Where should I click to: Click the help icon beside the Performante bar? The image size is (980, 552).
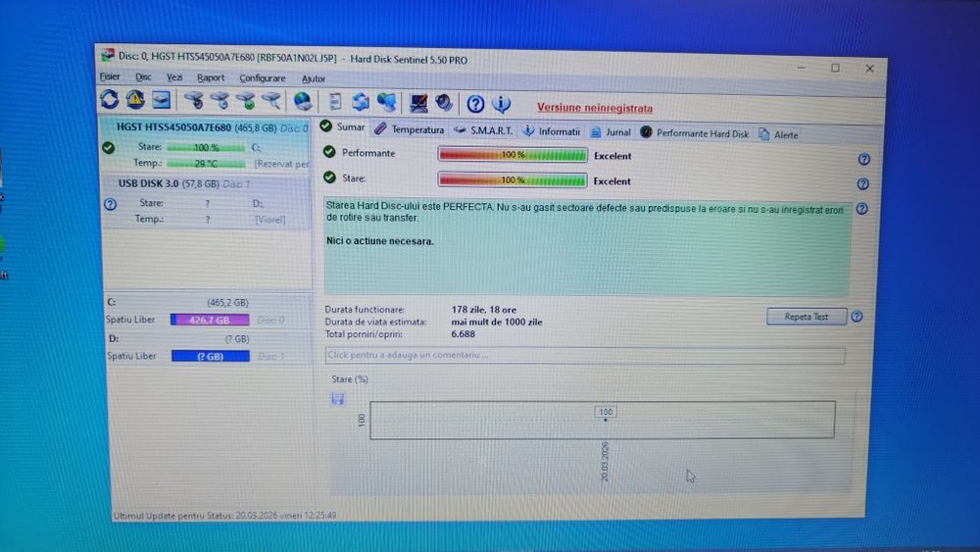point(863,160)
